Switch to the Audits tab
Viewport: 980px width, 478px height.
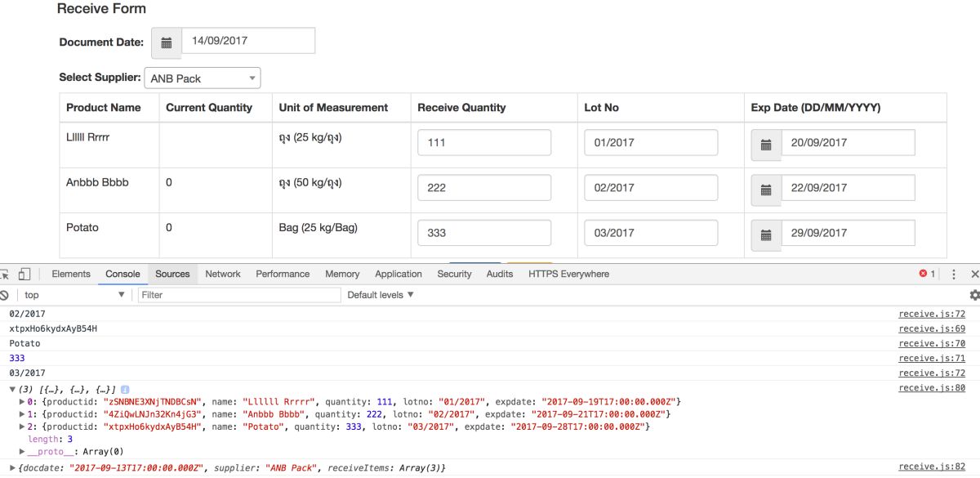(500, 274)
